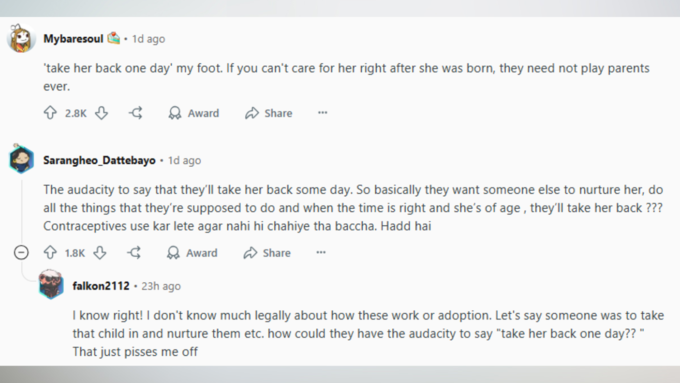Image resolution: width=680 pixels, height=383 pixels.
Task: Downvote Mybaresoul's comment
Action: tap(101, 113)
